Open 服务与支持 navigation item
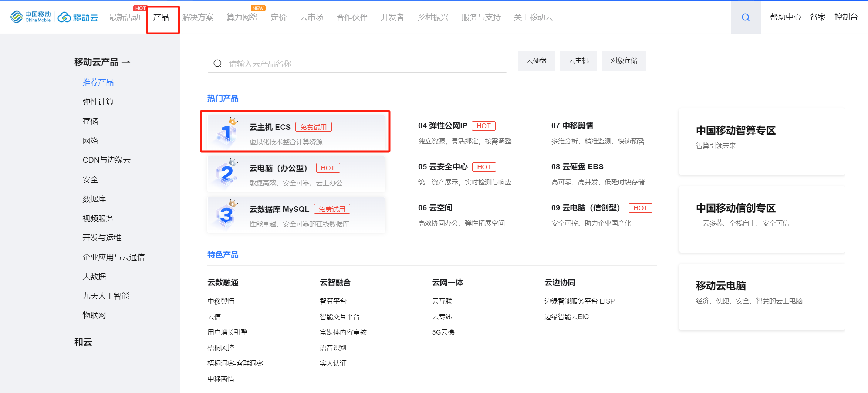 pos(481,17)
